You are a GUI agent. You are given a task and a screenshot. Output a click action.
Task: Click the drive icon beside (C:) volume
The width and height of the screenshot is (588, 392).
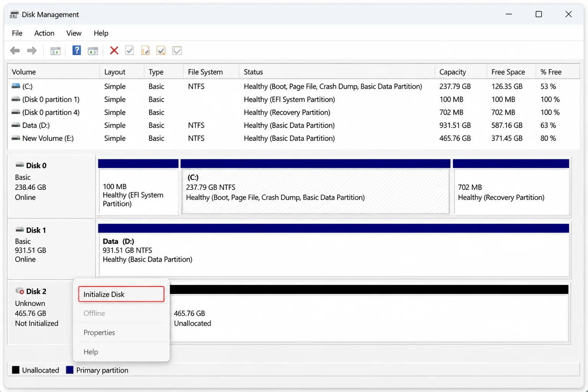pyautogui.click(x=16, y=86)
